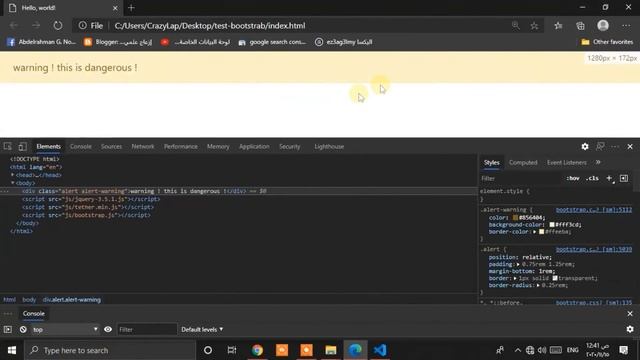Close the console drawer
The height and width of the screenshot is (360, 640).
click(630, 313)
